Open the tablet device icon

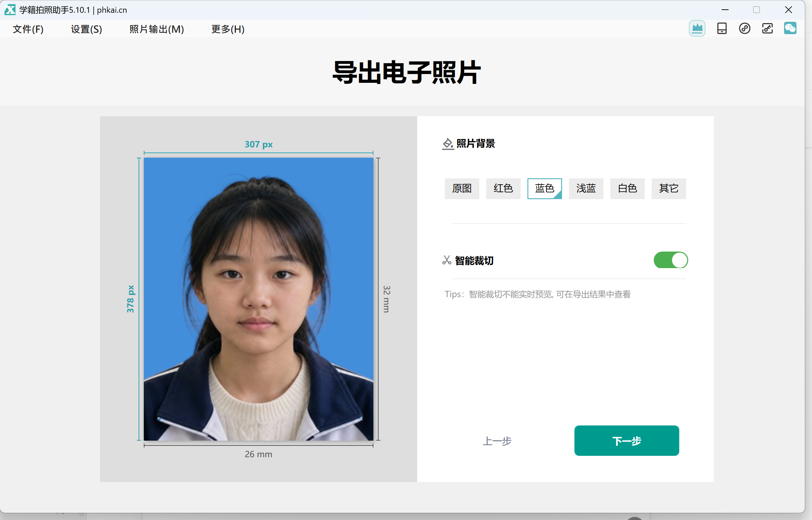pyautogui.click(x=722, y=28)
